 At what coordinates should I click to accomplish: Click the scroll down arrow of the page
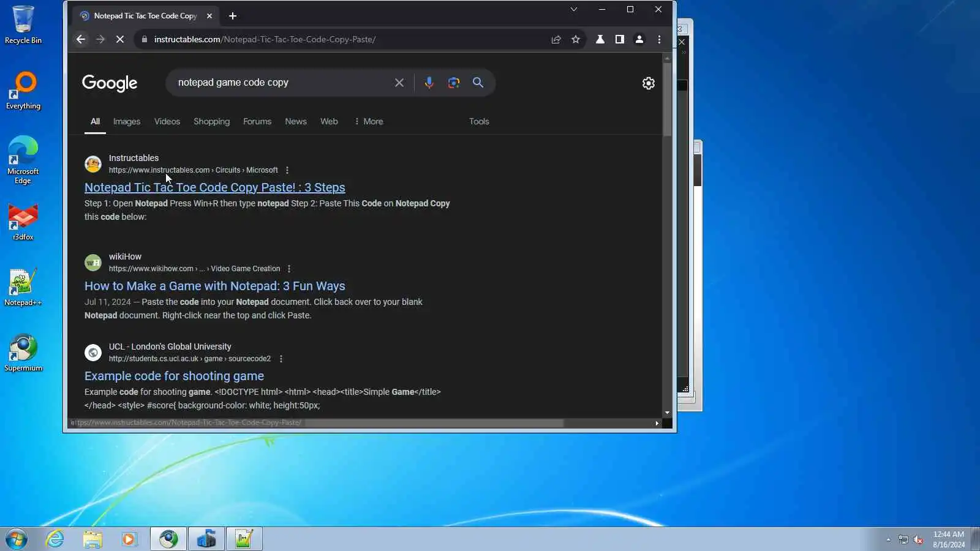coord(667,413)
